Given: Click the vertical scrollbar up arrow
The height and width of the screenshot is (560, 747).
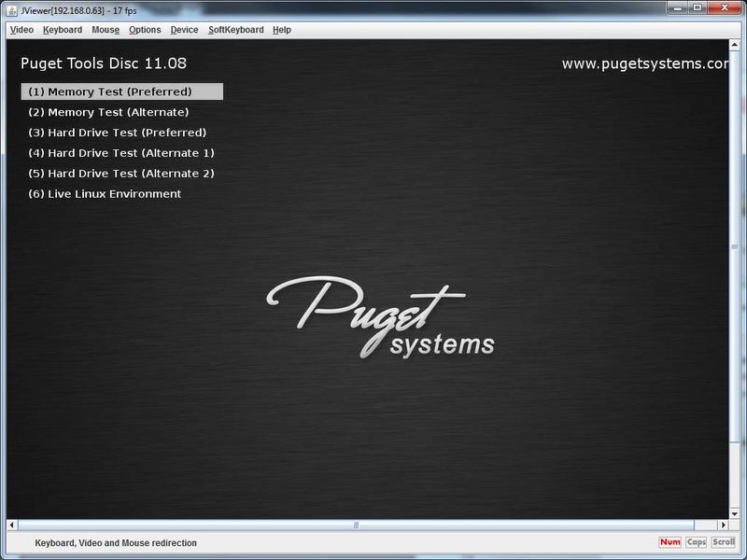Looking at the screenshot, I should pyautogui.click(x=734, y=46).
